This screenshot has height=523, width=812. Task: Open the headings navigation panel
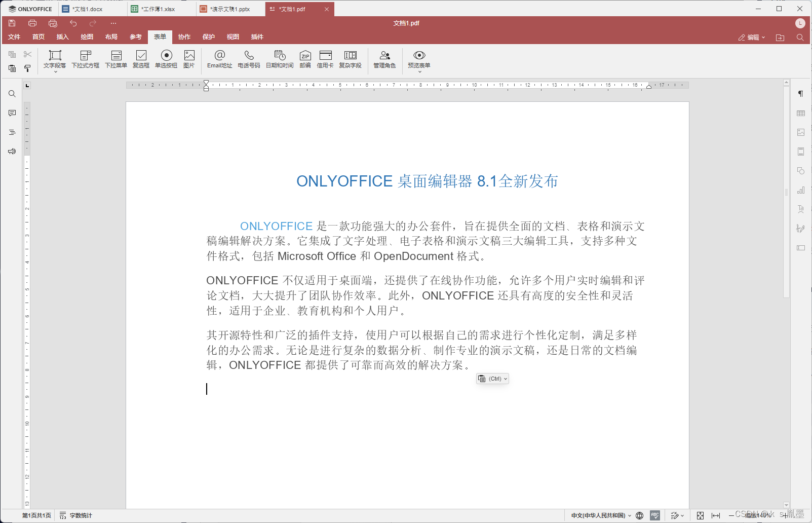(12, 132)
